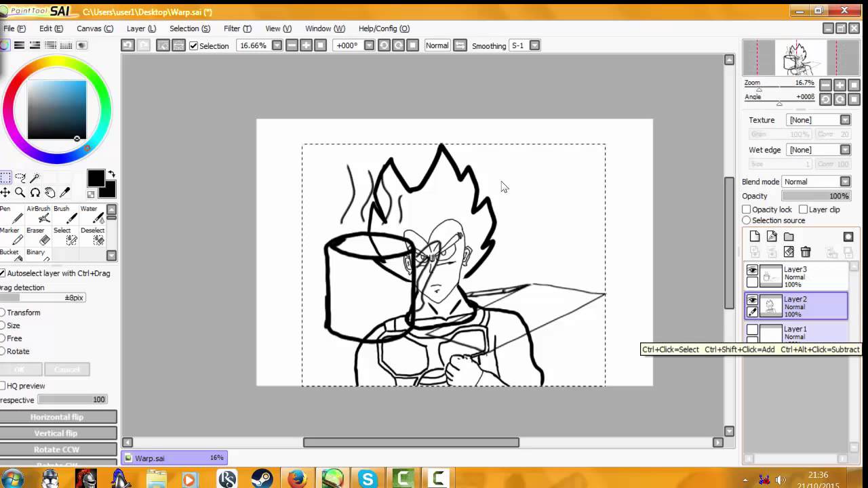Select the Zoom magnifier tool
The width and height of the screenshot is (868, 488).
pos(20,192)
